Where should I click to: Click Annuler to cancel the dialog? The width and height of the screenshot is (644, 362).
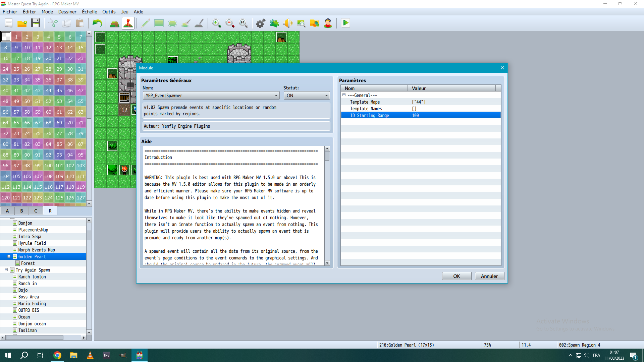(490, 276)
